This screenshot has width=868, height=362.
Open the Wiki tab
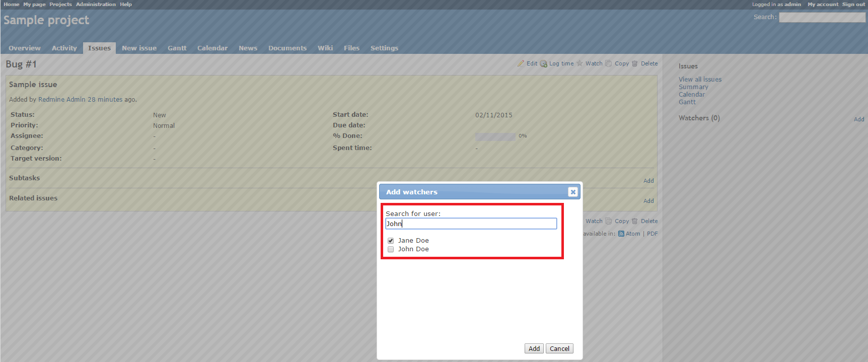point(325,48)
